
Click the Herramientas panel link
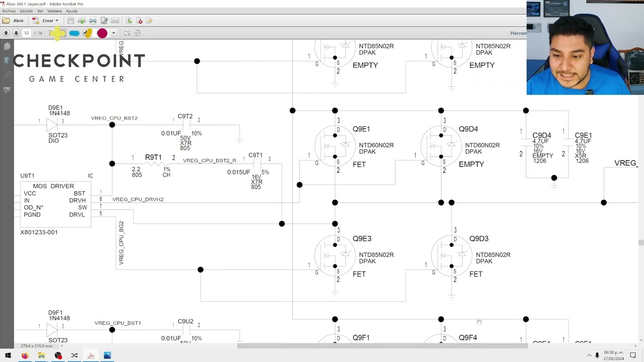pyautogui.click(x=518, y=33)
